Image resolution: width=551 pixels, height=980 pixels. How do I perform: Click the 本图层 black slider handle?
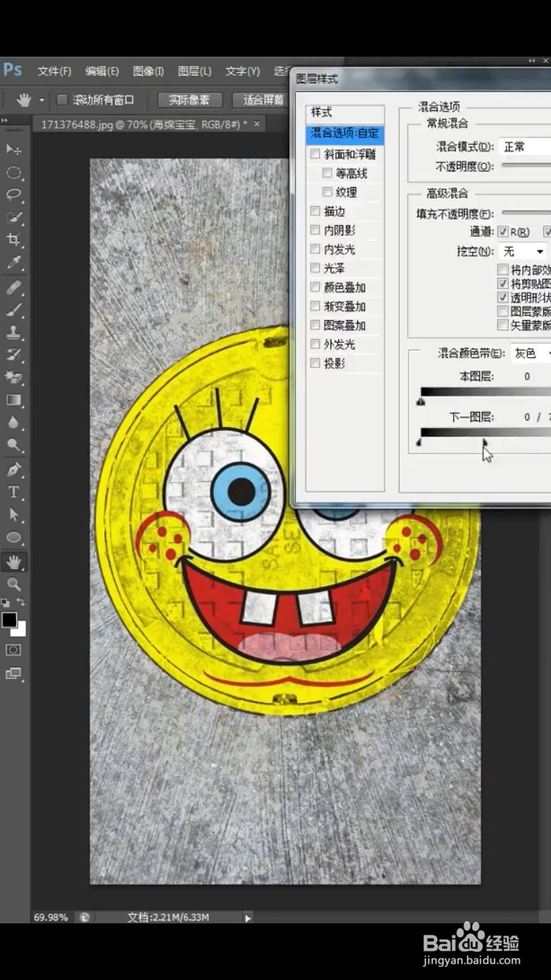pyautogui.click(x=421, y=400)
